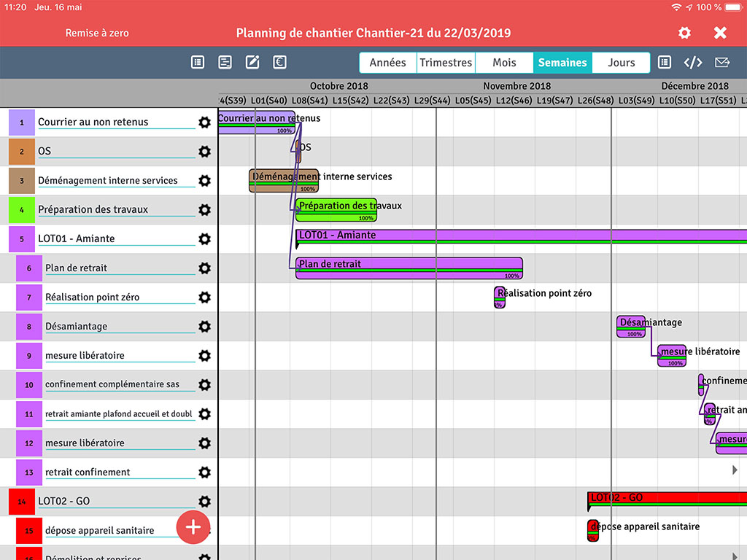Viewport: 747px width, 560px height.
Task: Click color swatch number 1
Action: click(22, 122)
